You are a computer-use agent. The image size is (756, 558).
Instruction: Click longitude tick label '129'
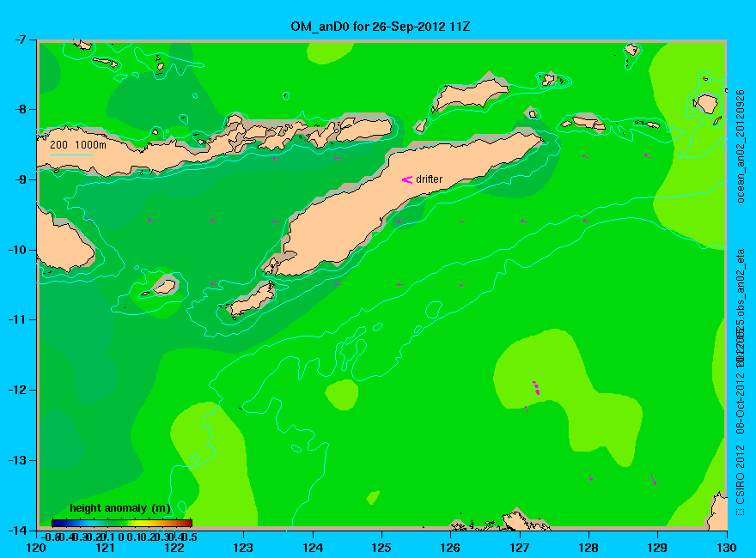pos(657,548)
